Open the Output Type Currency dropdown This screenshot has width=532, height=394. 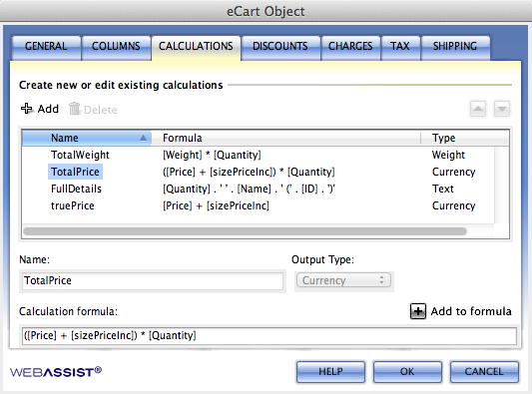343,280
